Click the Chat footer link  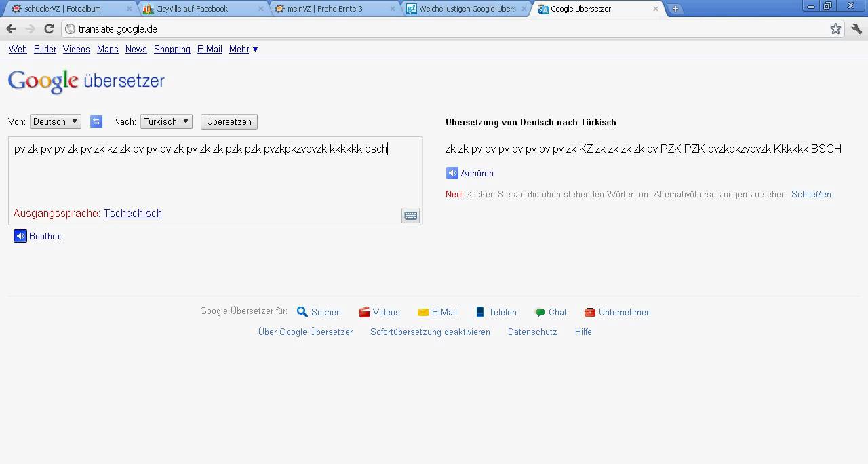click(557, 312)
